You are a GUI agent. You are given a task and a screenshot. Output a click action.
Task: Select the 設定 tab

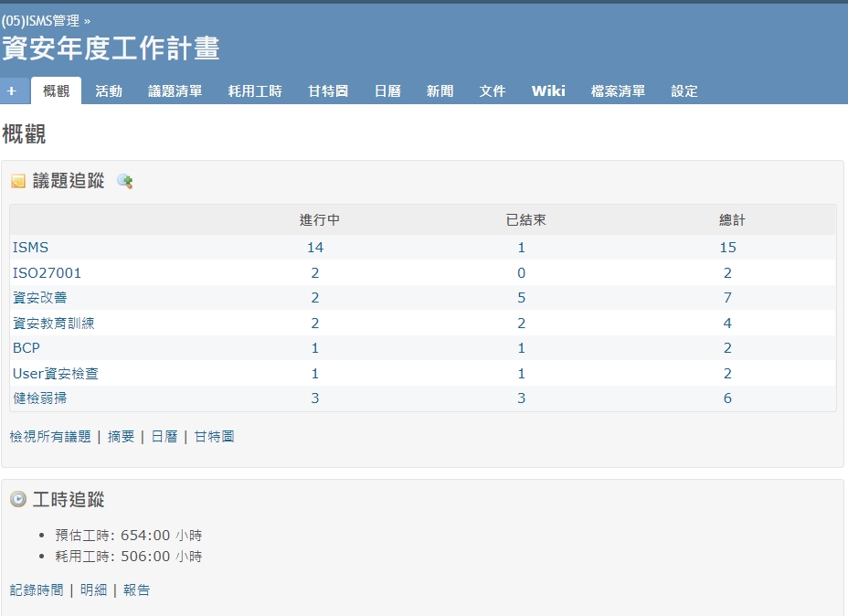[684, 91]
